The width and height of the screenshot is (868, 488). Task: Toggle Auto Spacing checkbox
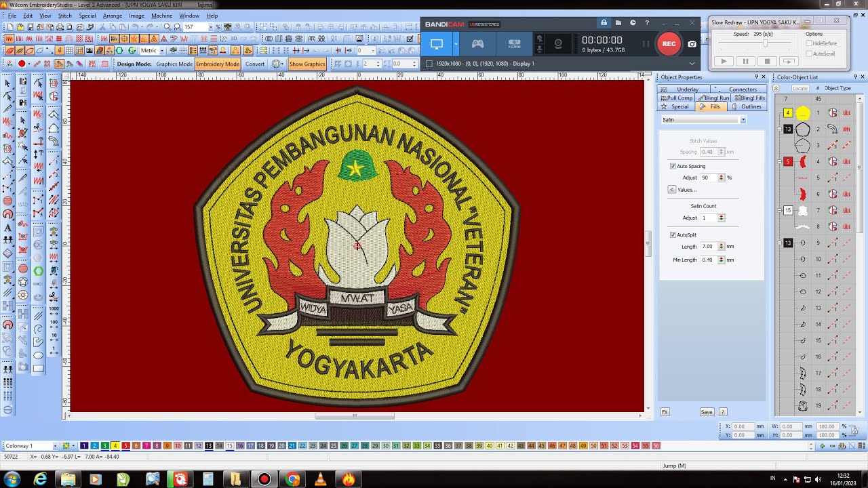673,166
